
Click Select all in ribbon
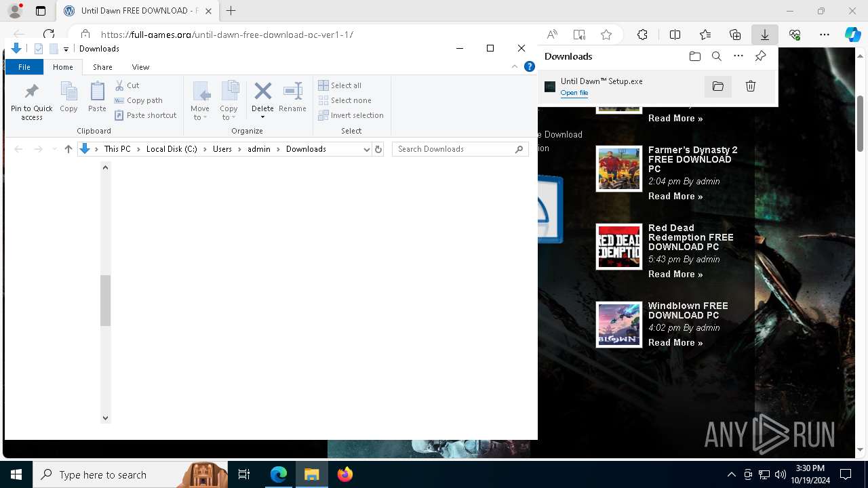coord(340,85)
